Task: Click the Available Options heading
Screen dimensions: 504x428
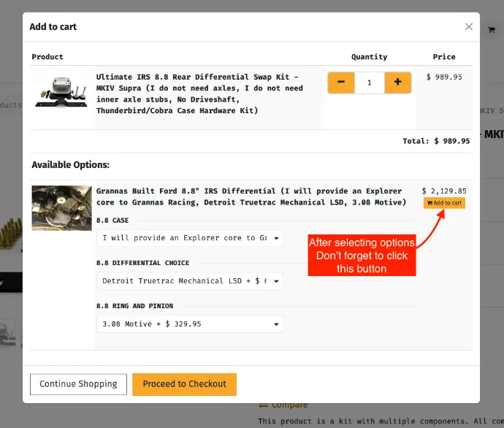Action: point(71,165)
